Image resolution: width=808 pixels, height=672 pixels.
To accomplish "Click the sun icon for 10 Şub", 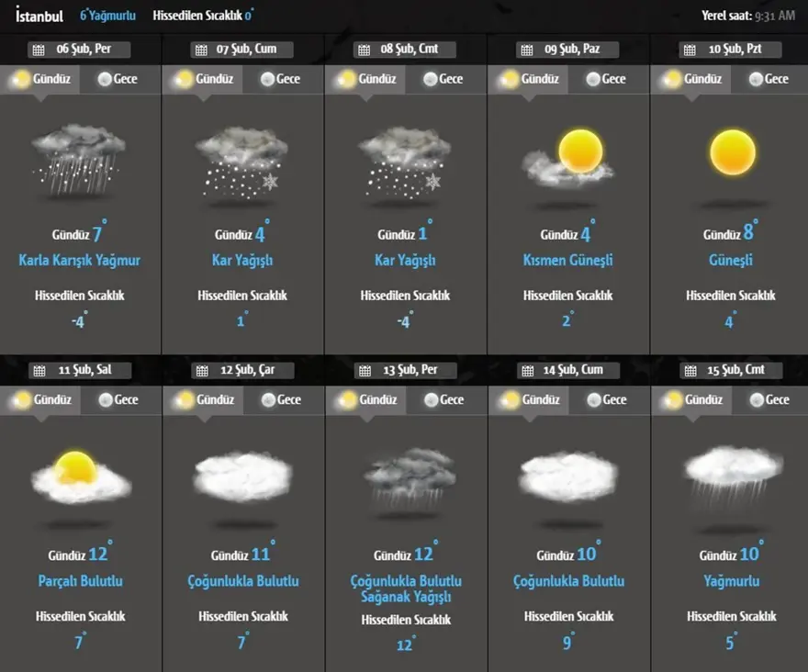I will point(732,152).
